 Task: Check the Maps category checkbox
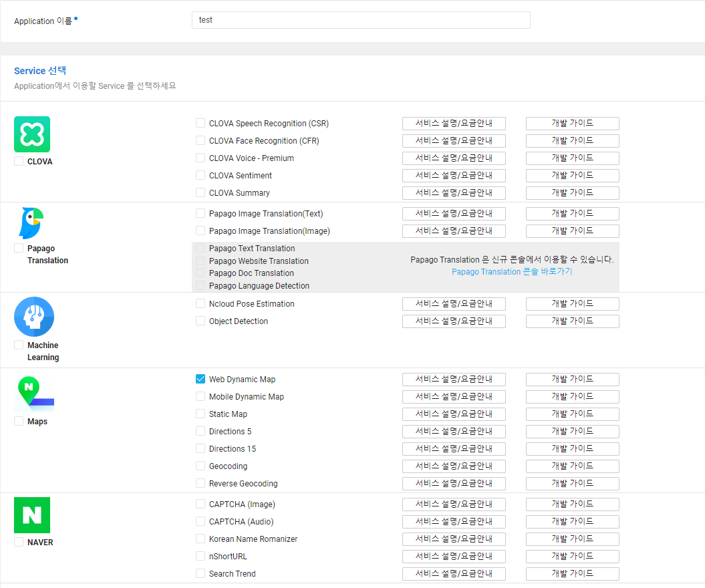coord(19,421)
